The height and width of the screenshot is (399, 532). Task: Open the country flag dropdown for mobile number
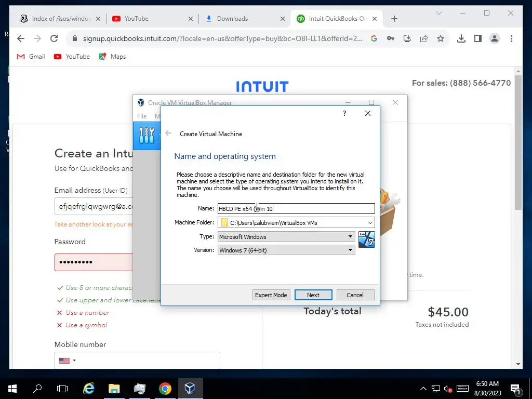67,361
